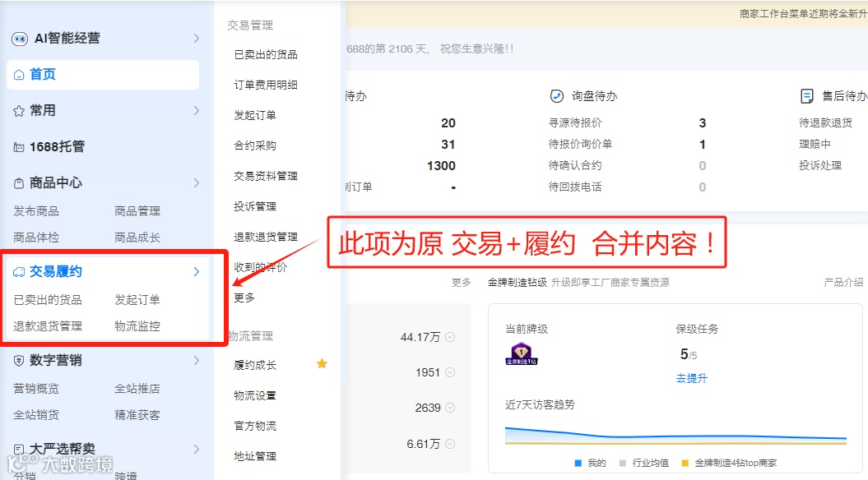
Task: Click the yellow star beside 履约成长
Action: point(322,363)
